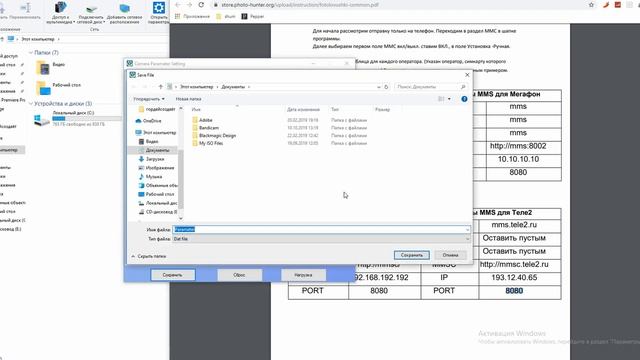Open the Приложения bookmarks shortcut
The height and width of the screenshot is (360, 640).
pyautogui.click(x=192, y=16)
